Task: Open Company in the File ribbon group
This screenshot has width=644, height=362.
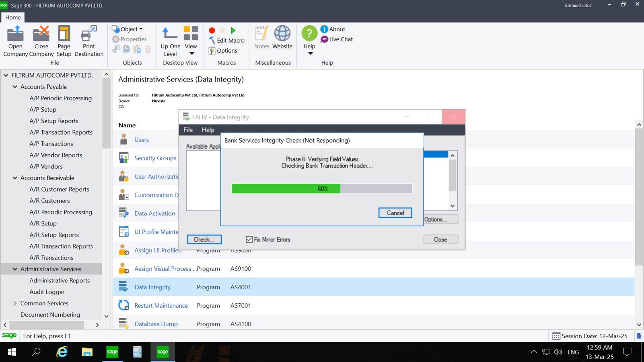Action: (15, 40)
